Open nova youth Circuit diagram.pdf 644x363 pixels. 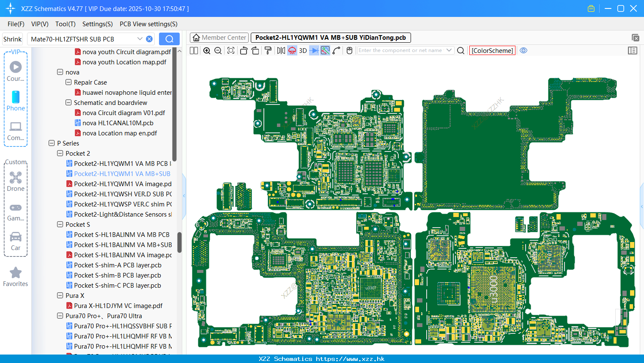point(123,52)
